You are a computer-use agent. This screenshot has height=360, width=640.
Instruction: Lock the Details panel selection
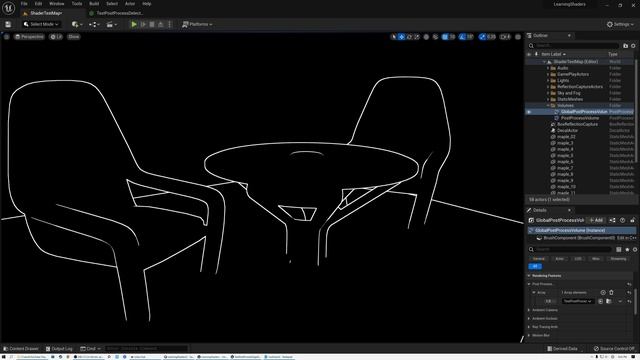pyautogui.click(x=632, y=220)
